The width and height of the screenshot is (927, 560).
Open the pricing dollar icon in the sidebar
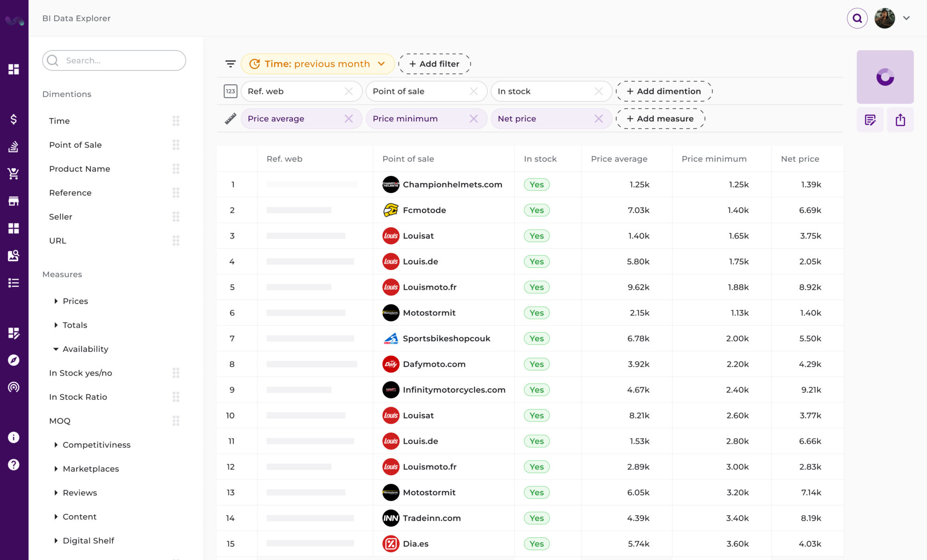14,119
